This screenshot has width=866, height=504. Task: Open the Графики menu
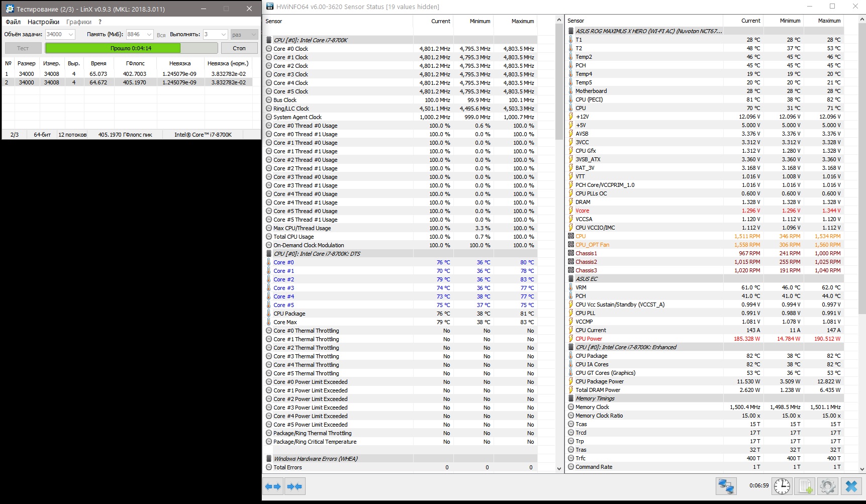pyautogui.click(x=79, y=22)
